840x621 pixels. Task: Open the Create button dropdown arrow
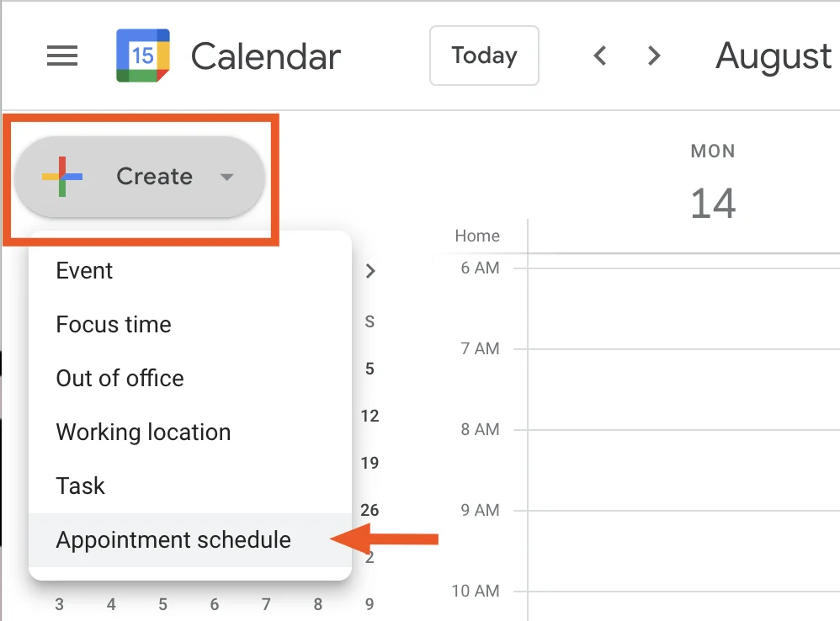point(226,178)
